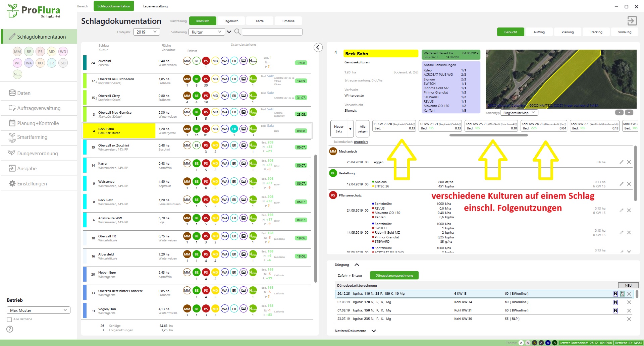Screen dimensions: 644x346
Task: Open the Erntejahr 2019 dropdown
Action: [146, 32]
